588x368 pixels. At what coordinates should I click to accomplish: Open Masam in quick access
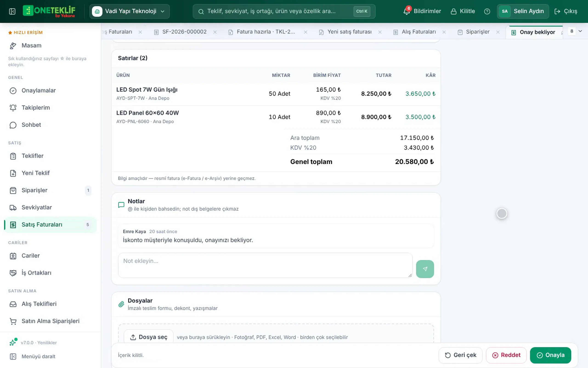click(51, 46)
